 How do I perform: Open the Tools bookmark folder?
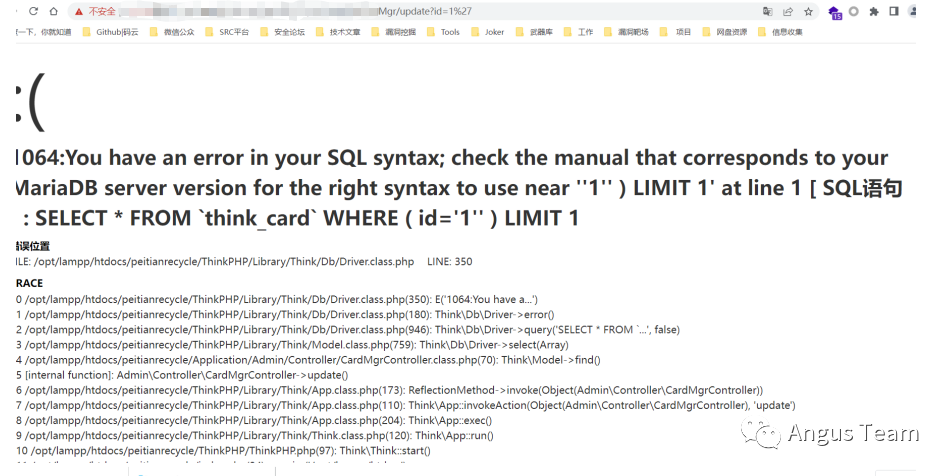pos(443,32)
